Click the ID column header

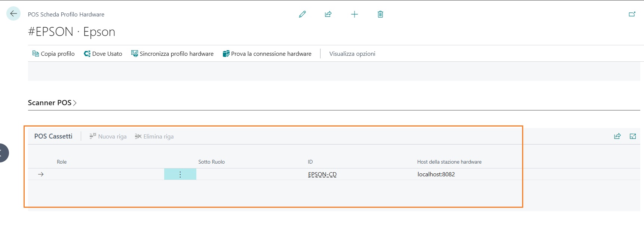[310, 162]
